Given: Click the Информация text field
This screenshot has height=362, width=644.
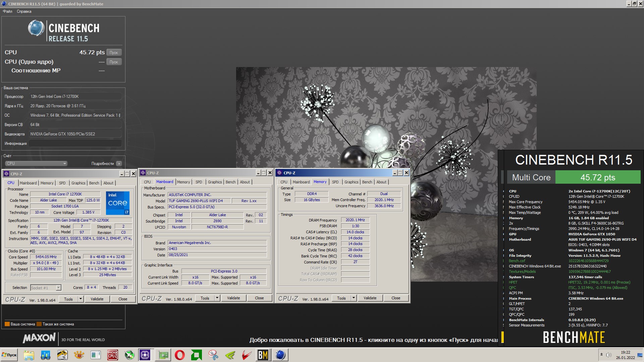Looking at the screenshot, I should (75, 143).
